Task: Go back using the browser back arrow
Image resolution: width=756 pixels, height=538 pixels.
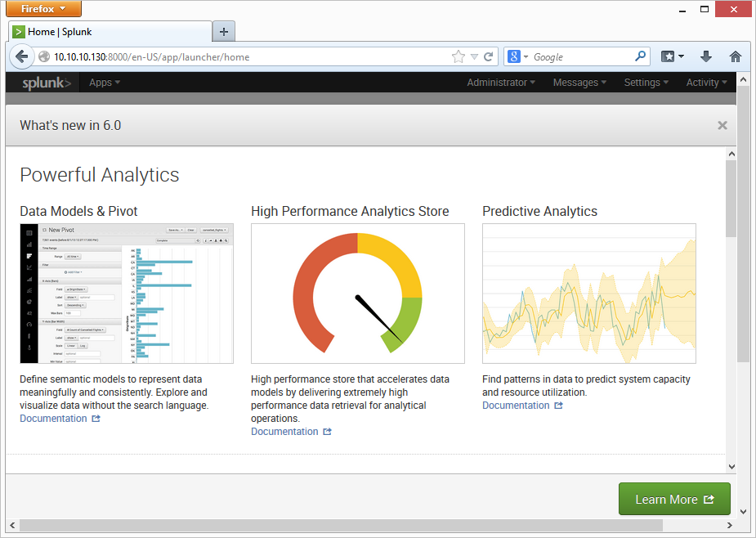Action: 22,57
